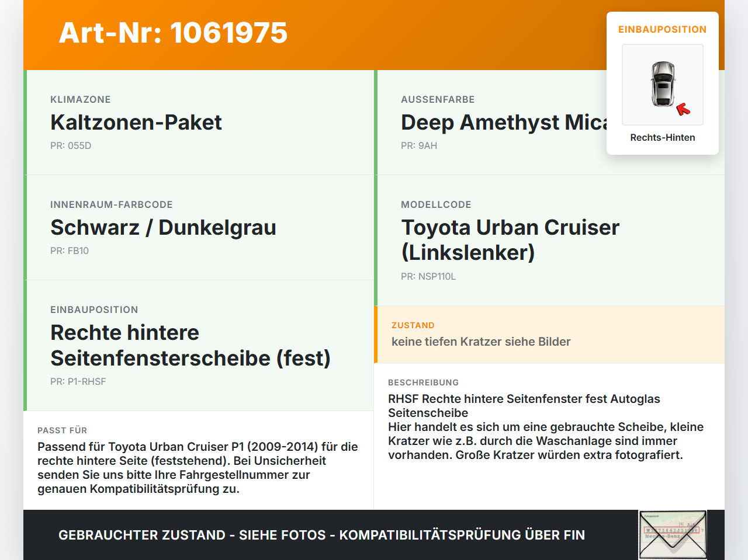Select the Deep Amethyst Mica color name
The image size is (748, 560).
tap(504, 122)
